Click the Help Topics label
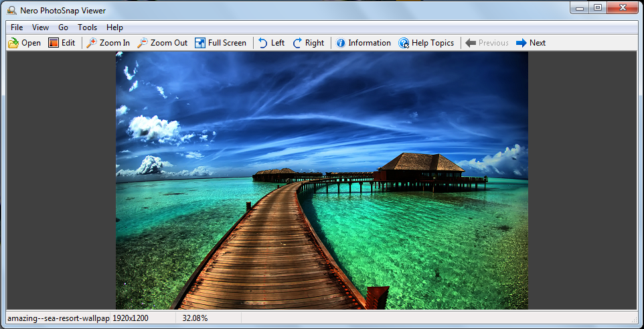This screenshot has width=644, height=329. click(433, 43)
